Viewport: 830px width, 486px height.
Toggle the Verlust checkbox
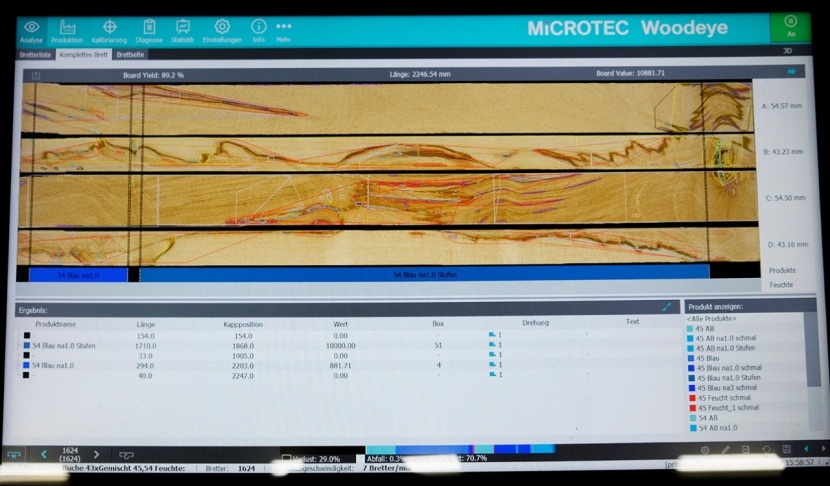(287, 459)
